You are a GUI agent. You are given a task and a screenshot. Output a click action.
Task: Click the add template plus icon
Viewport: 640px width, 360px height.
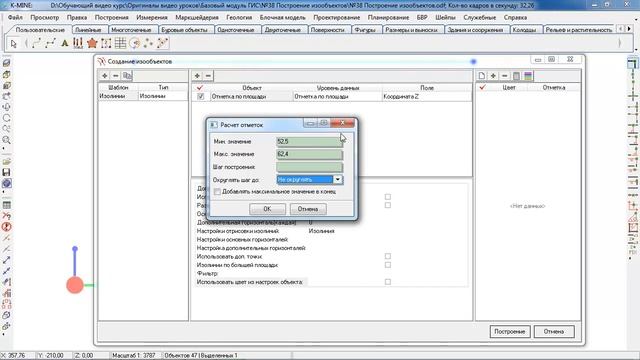coord(104,76)
